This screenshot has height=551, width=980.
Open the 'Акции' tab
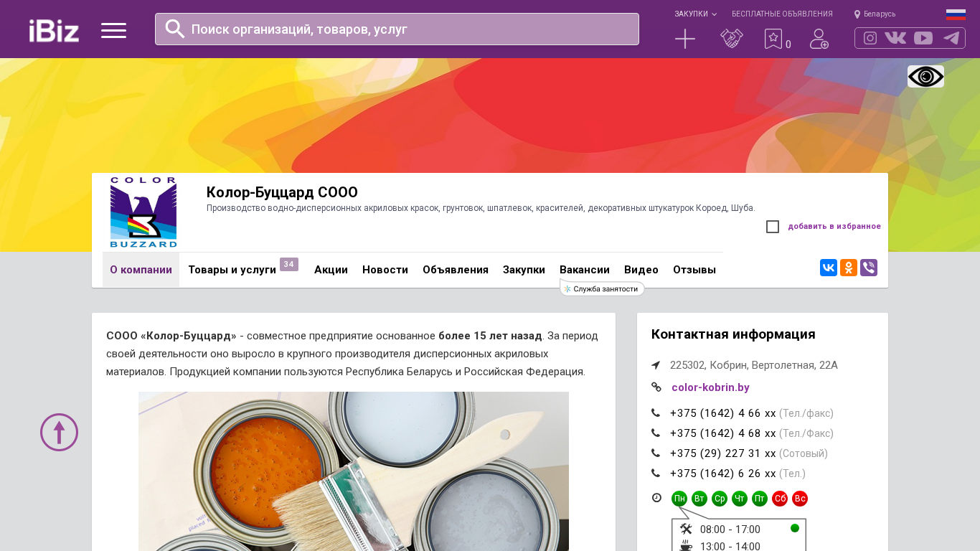pyautogui.click(x=331, y=270)
